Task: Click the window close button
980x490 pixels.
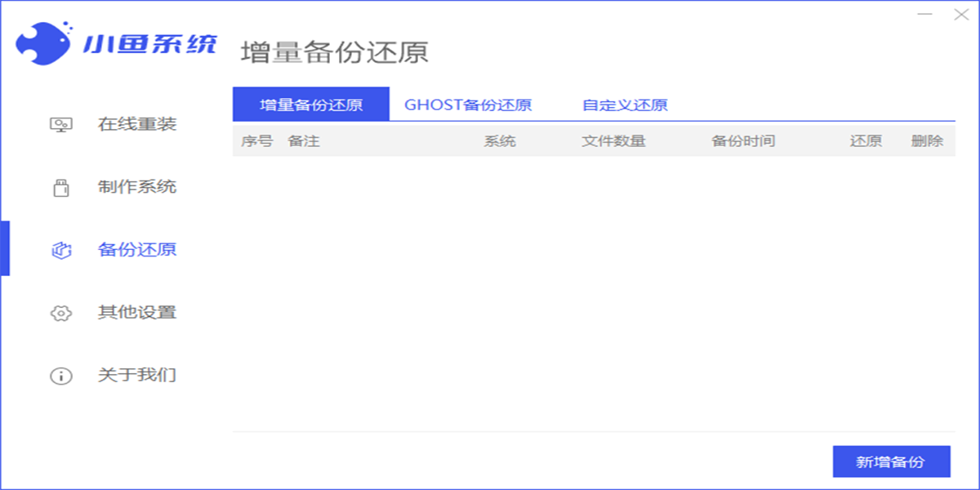Action: pos(960,15)
